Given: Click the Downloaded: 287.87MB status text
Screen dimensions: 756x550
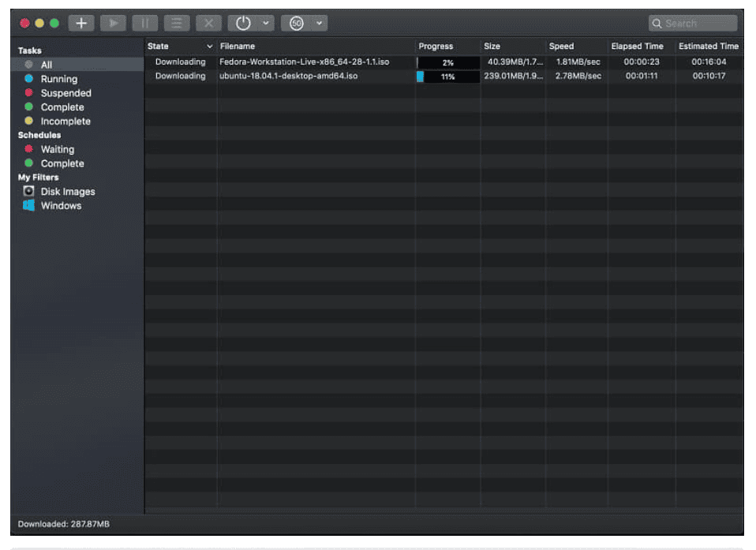Looking at the screenshot, I should 64,524.
